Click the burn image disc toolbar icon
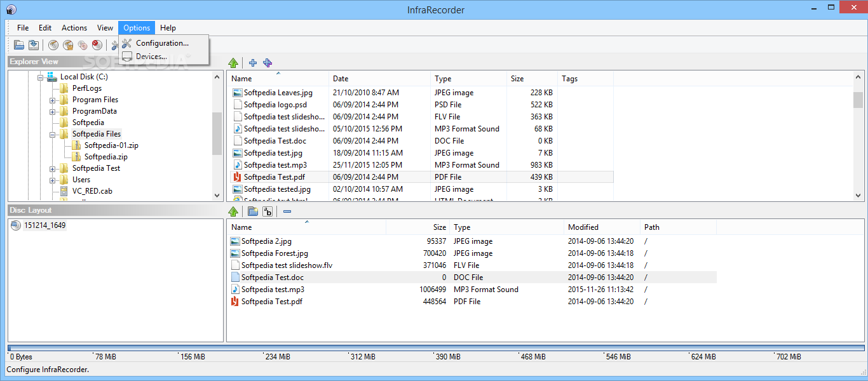The height and width of the screenshot is (381, 868). point(68,44)
